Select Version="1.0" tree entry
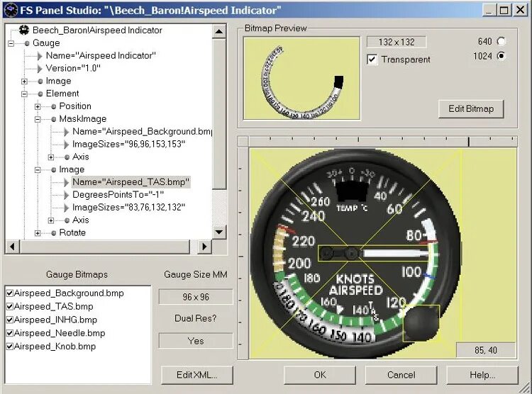The width and height of the screenshot is (532, 394). (x=73, y=68)
